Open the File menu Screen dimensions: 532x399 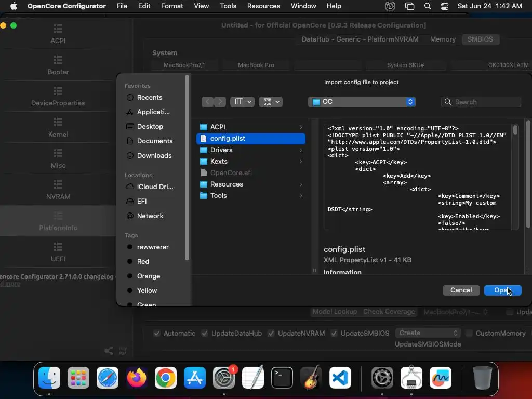122,6
